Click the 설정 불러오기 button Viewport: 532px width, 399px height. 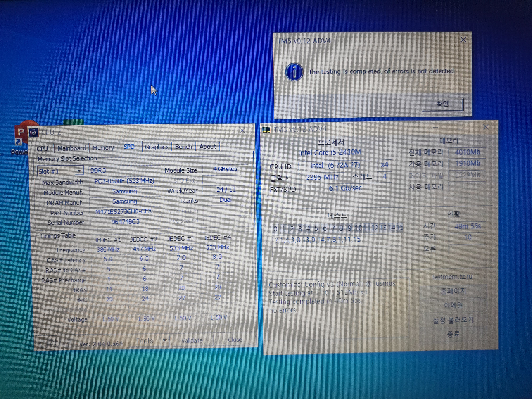453,320
